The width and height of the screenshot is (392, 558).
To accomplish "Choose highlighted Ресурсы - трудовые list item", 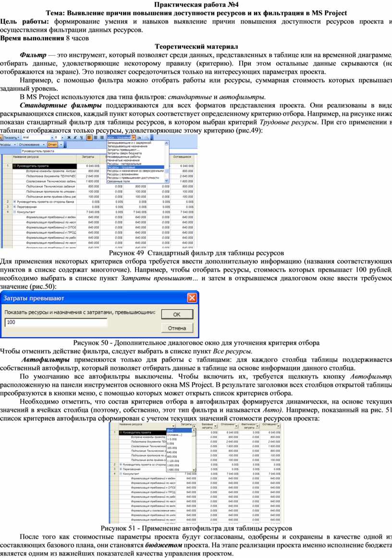I will (135, 167).
